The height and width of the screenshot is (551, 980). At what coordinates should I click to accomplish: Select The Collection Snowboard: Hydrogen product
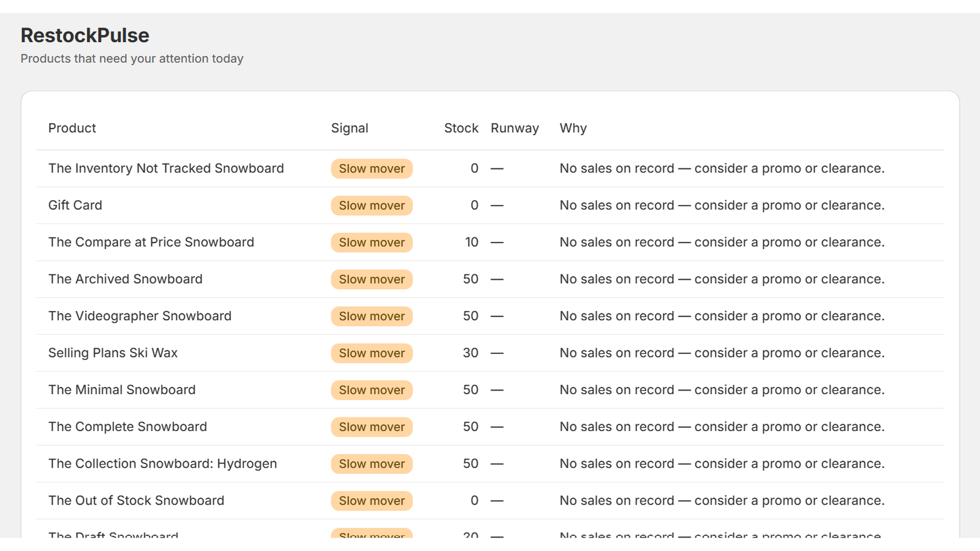[162, 463]
